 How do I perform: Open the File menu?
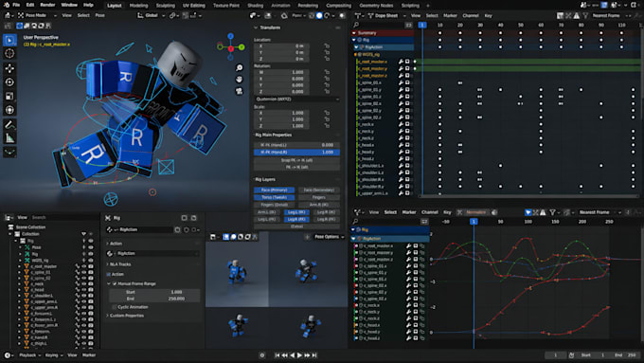[x=16, y=5]
